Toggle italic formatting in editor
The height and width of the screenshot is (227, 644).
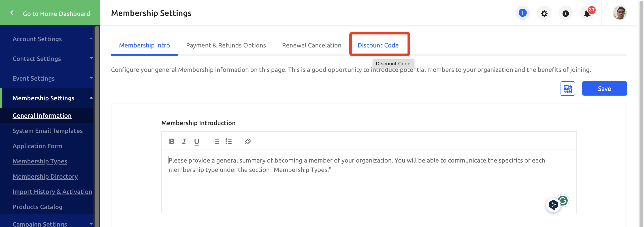point(184,141)
